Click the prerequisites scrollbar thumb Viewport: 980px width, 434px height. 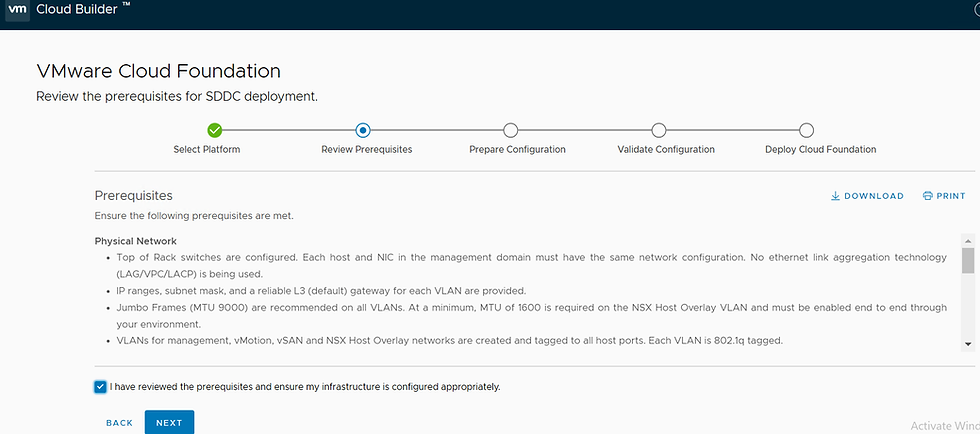coord(967,260)
